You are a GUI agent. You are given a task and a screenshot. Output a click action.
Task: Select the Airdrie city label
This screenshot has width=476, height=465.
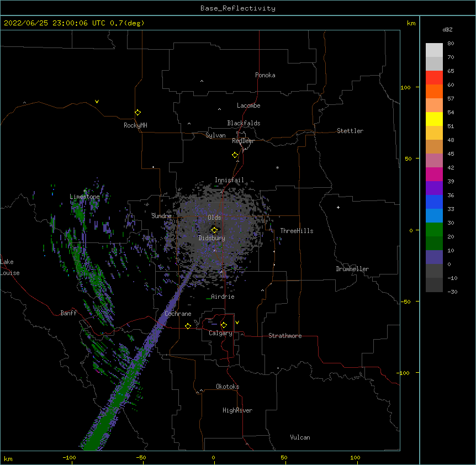click(223, 297)
